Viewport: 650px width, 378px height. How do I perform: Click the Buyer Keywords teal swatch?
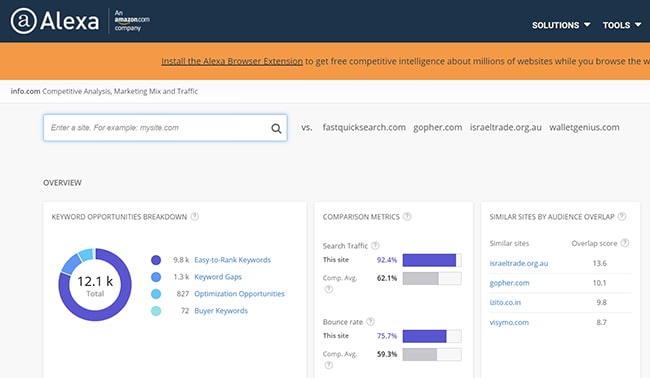(x=156, y=311)
